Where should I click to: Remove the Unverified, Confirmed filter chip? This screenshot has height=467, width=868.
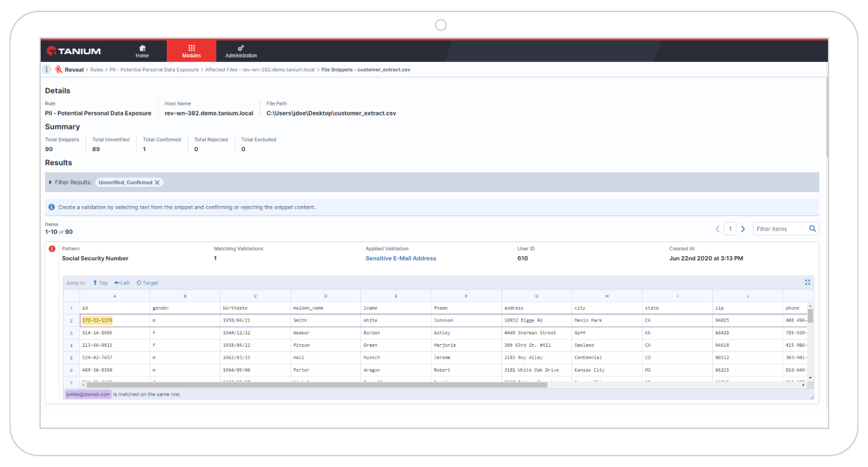158,182
